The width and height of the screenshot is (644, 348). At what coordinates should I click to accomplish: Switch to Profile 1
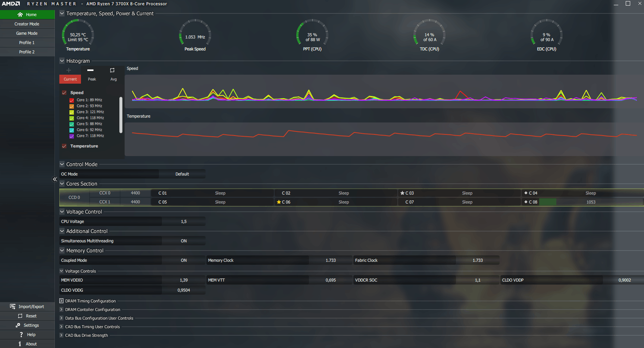[27, 43]
